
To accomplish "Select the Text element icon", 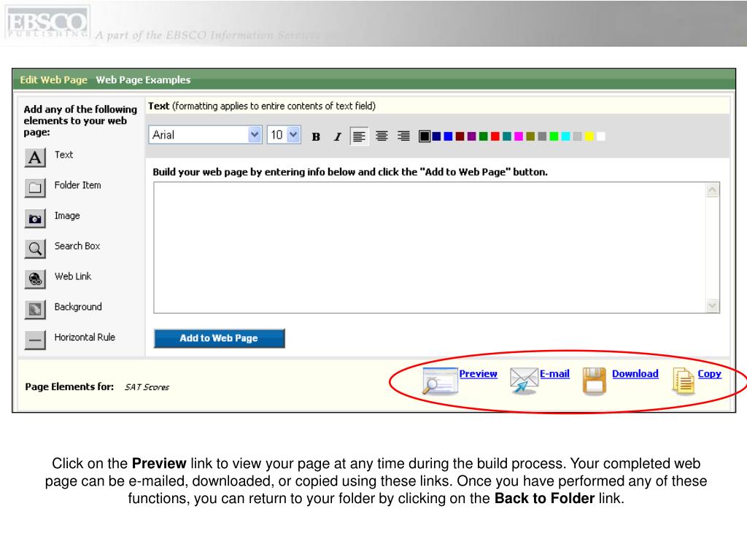I will click(x=35, y=157).
